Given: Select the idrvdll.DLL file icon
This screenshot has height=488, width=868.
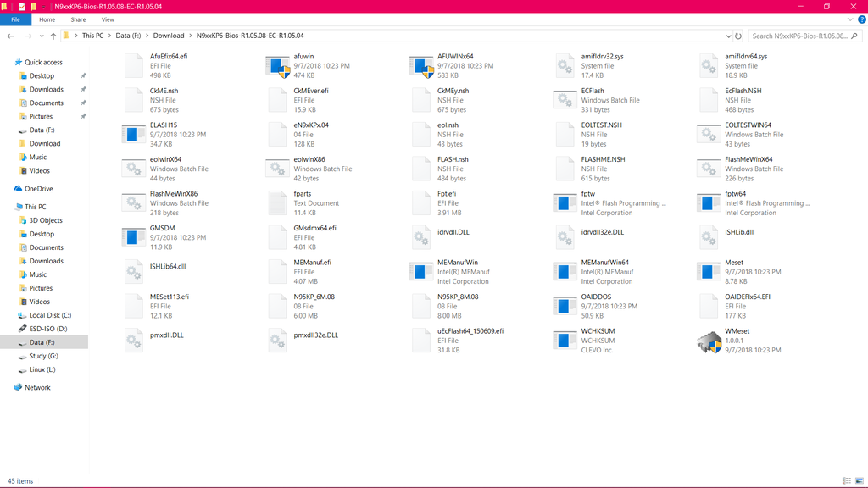Looking at the screenshot, I should [x=421, y=237].
